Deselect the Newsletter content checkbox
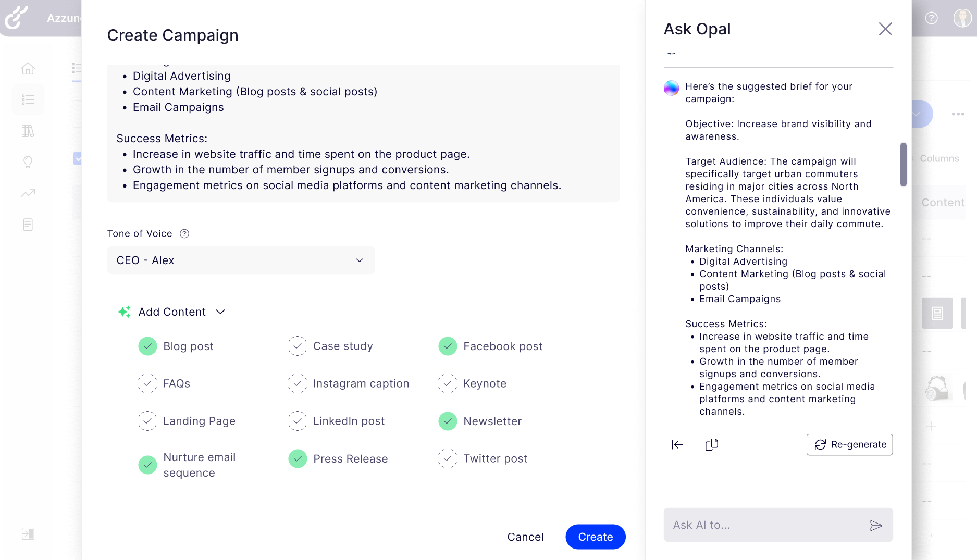The height and width of the screenshot is (560, 977). [448, 421]
